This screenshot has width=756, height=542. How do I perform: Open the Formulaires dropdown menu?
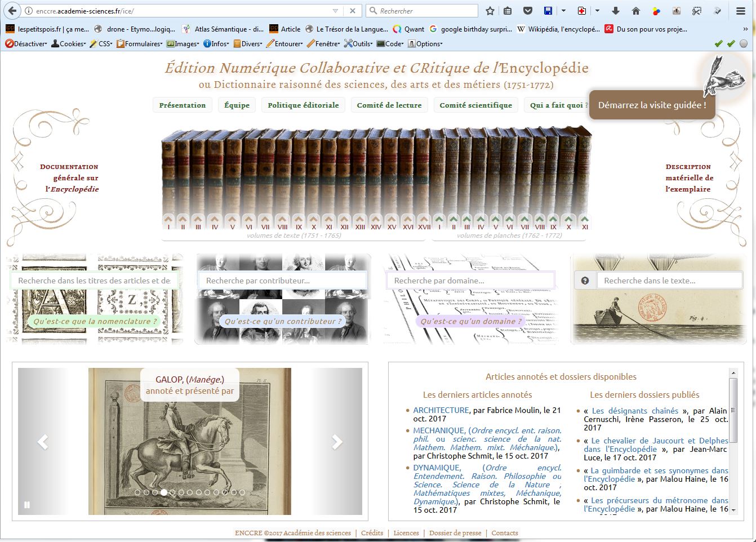tap(140, 43)
